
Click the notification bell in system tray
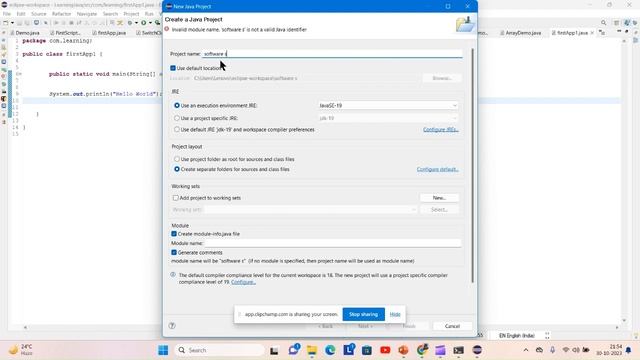pyautogui.click(x=629, y=350)
